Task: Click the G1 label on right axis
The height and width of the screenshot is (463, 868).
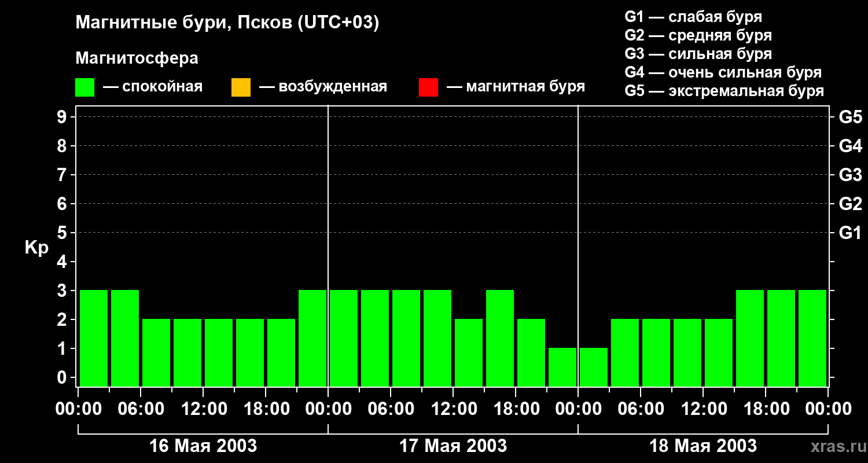Action: click(850, 233)
